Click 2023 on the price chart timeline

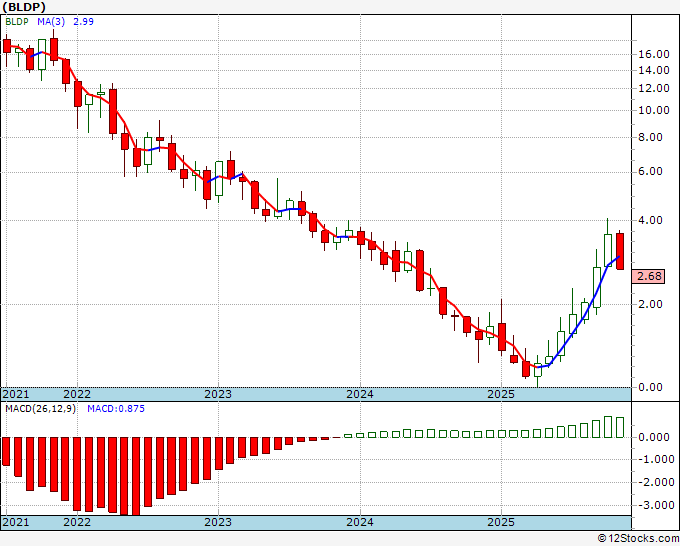[218, 394]
